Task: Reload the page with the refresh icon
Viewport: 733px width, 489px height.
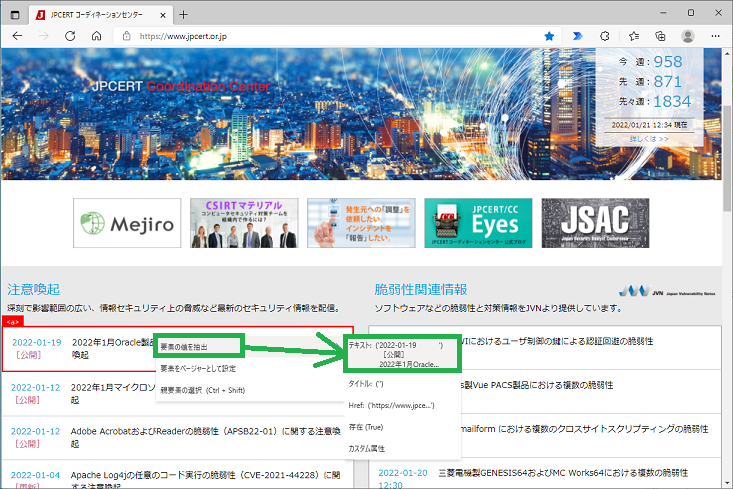Action: (x=70, y=36)
